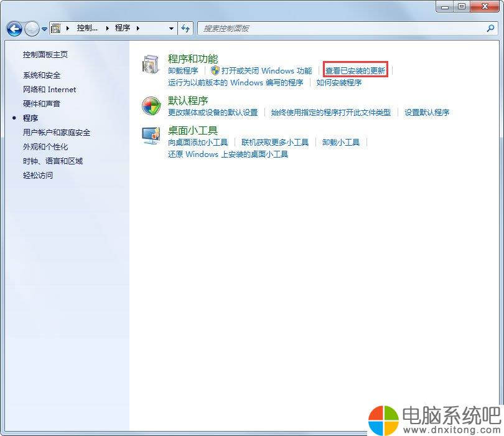The image size is (504, 436).
Task: Maximize the Control Panel window
Action: pyautogui.click(x=462, y=6)
